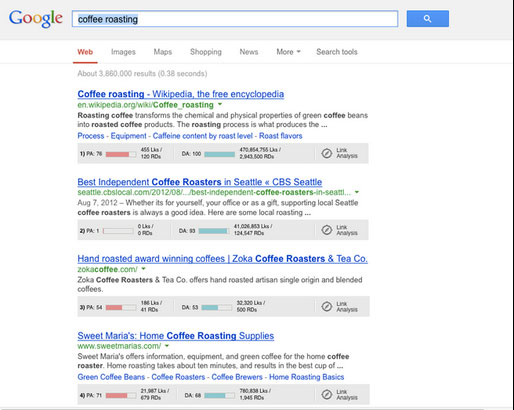Click the 0 Lks / 0 RDs text
The width and height of the screenshot is (514, 410).
(146, 230)
